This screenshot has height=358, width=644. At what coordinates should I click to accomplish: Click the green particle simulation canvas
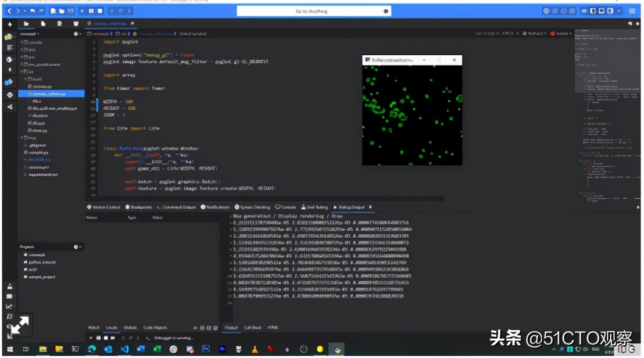click(x=412, y=116)
